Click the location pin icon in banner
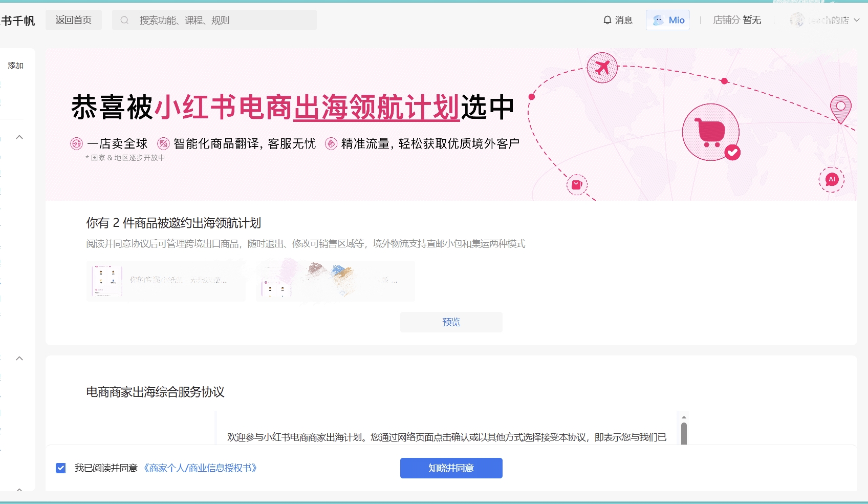The width and height of the screenshot is (868, 504). (840, 109)
